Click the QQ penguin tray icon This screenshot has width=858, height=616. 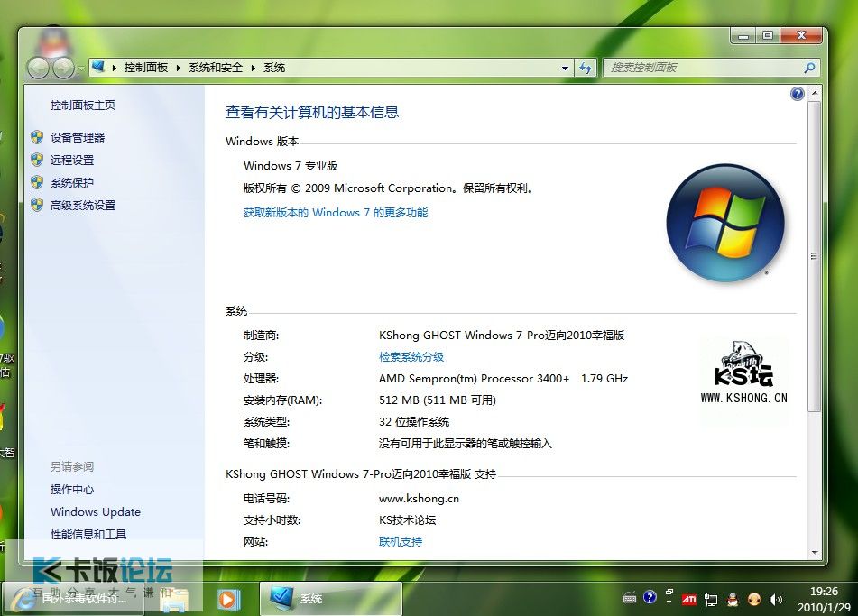click(733, 600)
